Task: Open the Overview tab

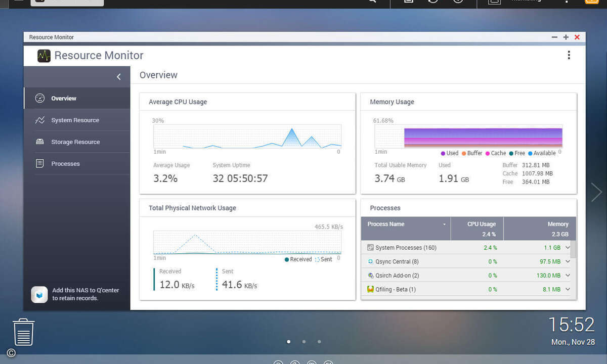Action: point(77,98)
